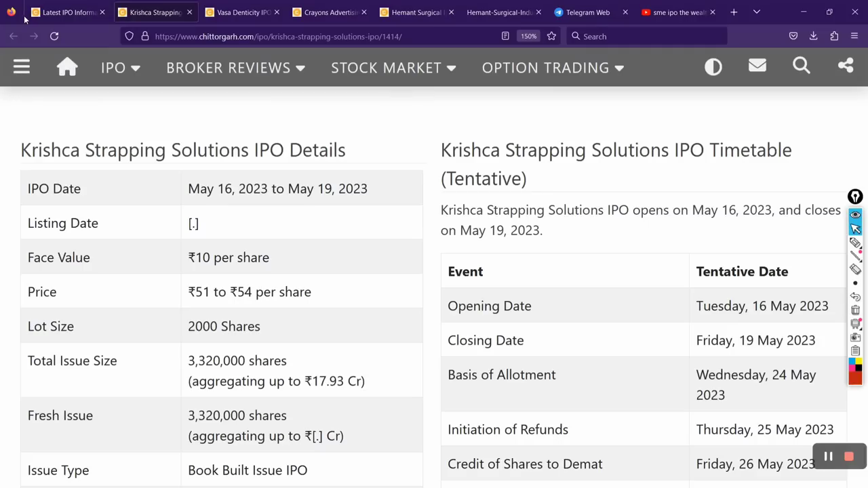Image resolution: width=868 pixels, height=488 pixels.
Task: Open the hamburger site menu
Action: [22, 66]
